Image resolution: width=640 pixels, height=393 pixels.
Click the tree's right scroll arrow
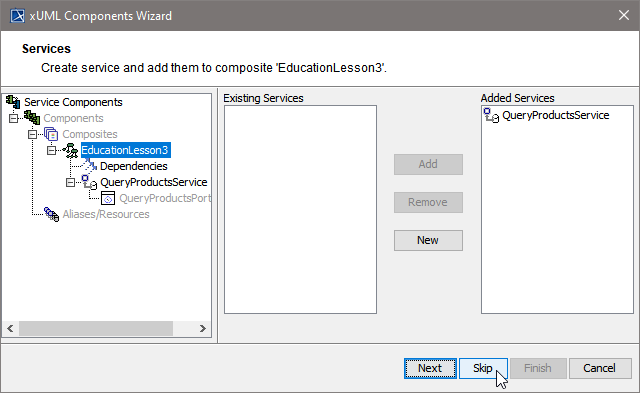[x=202, y=329]
